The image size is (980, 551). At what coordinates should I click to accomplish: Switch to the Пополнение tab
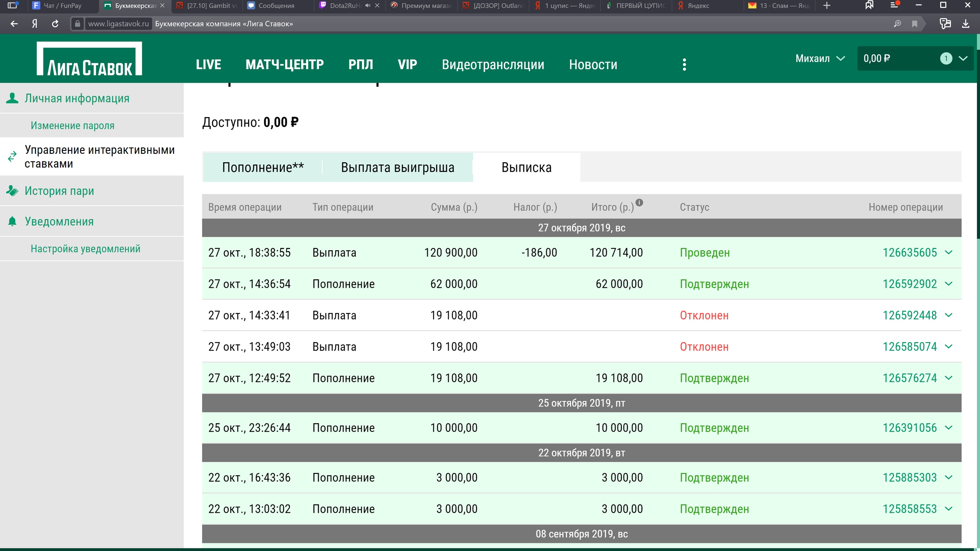tap(263, 167)
